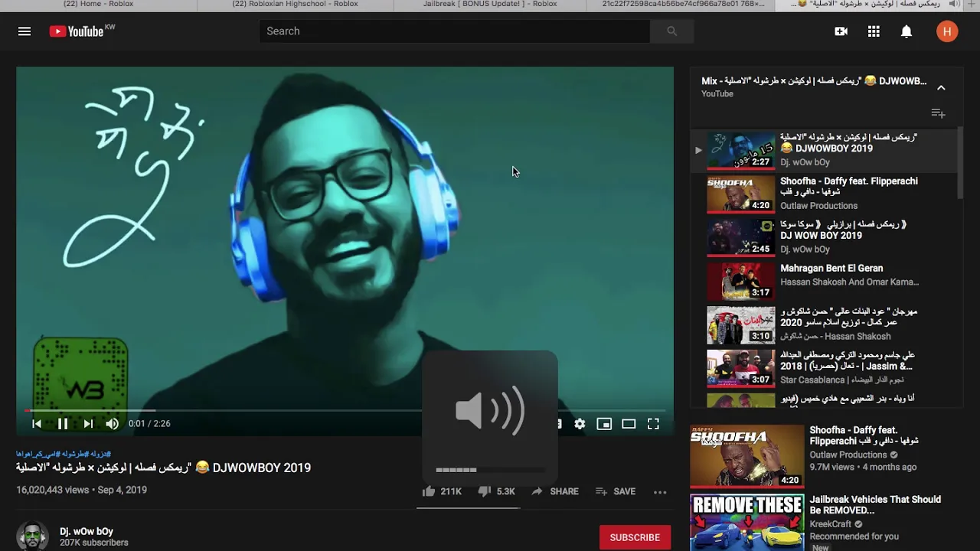This screenshot has width=980, height=551.
Task: Click the hashtag links above the title
Action: click(64, 454)
